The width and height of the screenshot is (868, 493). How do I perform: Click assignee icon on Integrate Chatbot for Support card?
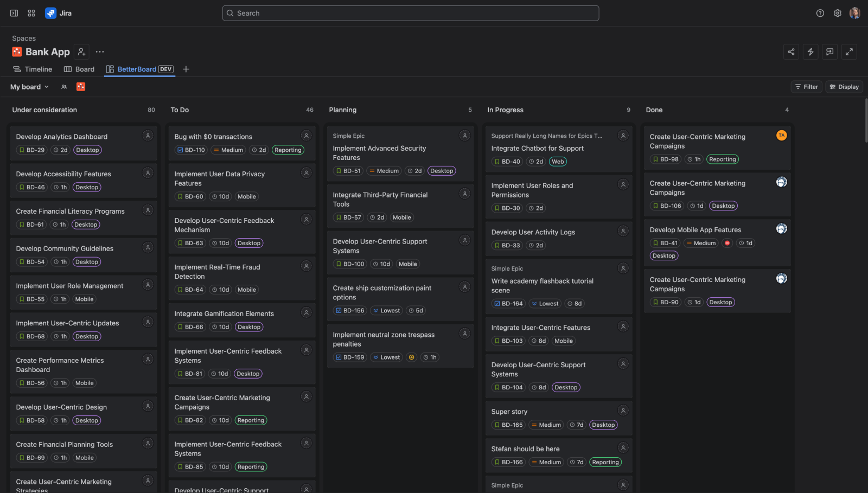click(623, 136)
